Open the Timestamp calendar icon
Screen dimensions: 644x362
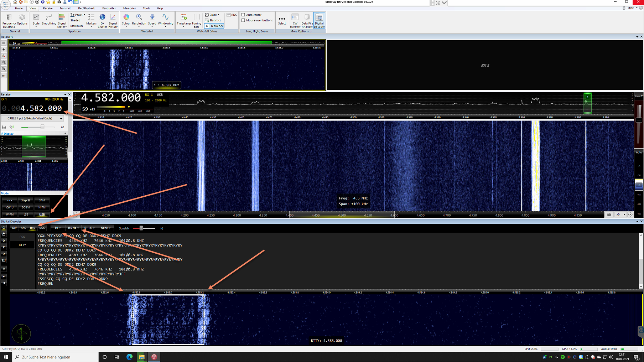click(x=184, y=21)
